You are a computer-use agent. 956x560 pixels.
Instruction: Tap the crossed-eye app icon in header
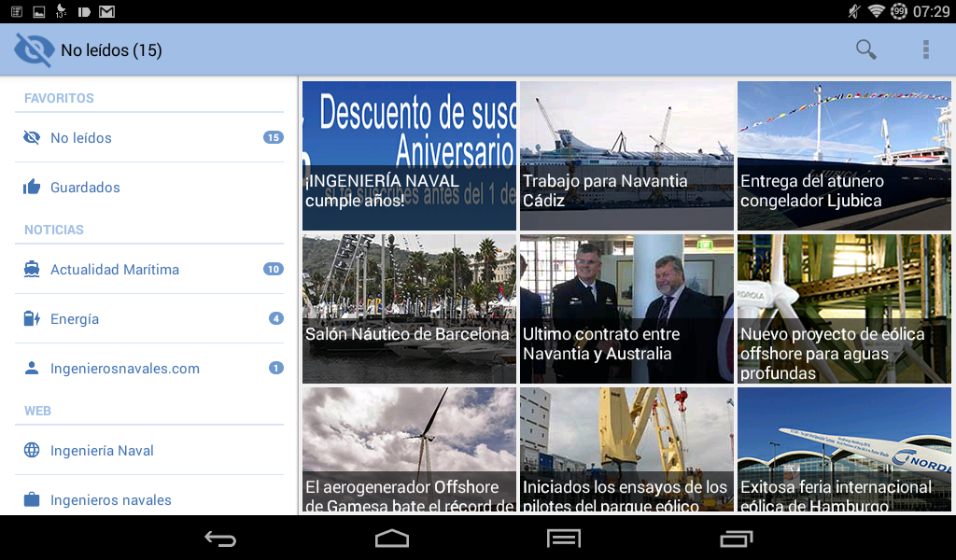point(34,50)
